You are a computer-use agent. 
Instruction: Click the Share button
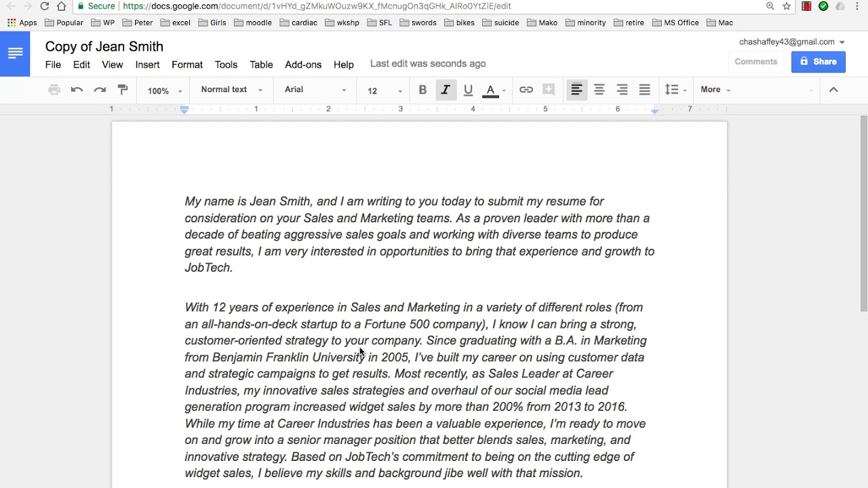point(818,62)
